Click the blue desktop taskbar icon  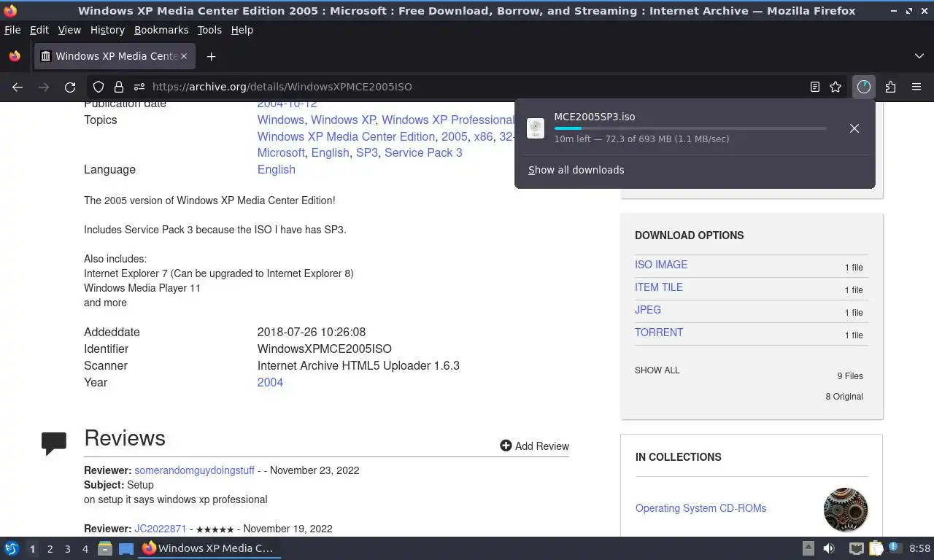coord(126,548)
